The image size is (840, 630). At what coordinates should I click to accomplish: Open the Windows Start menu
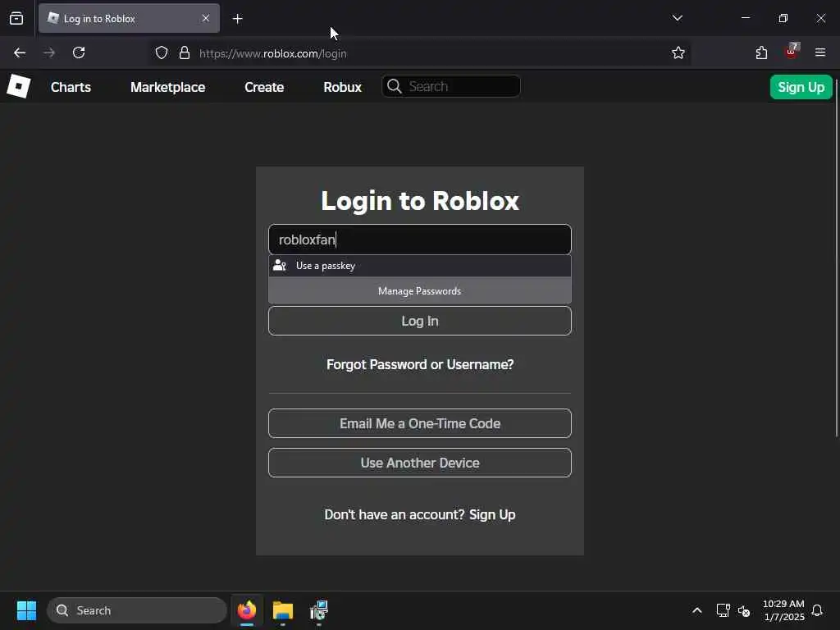(x=26, y=610)
